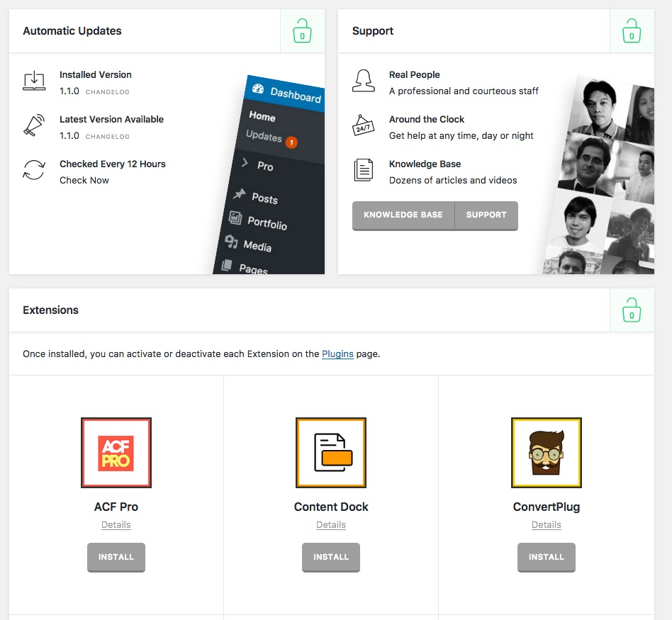The image size is (672, 620).
Task: Click the Knowledge Base document icon
Action: [363, 171]
